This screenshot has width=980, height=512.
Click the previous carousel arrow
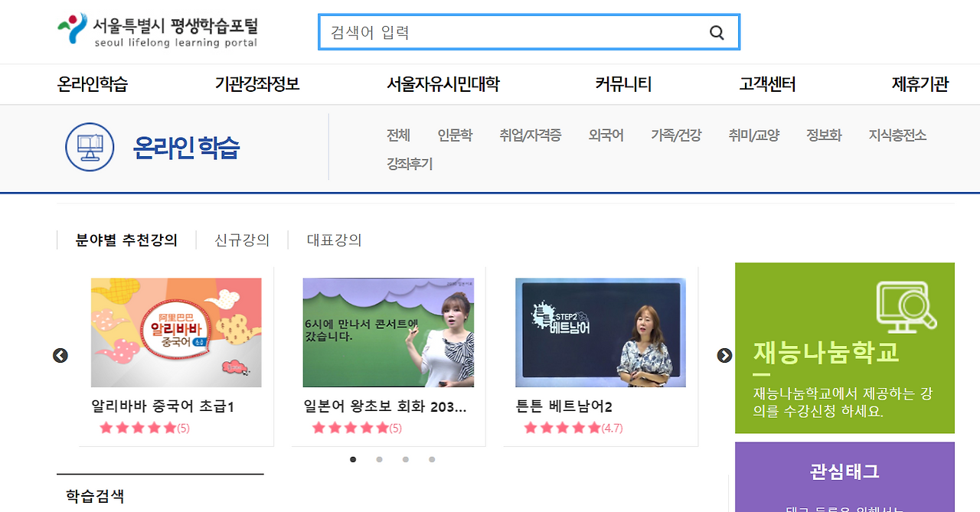(60, 355)
